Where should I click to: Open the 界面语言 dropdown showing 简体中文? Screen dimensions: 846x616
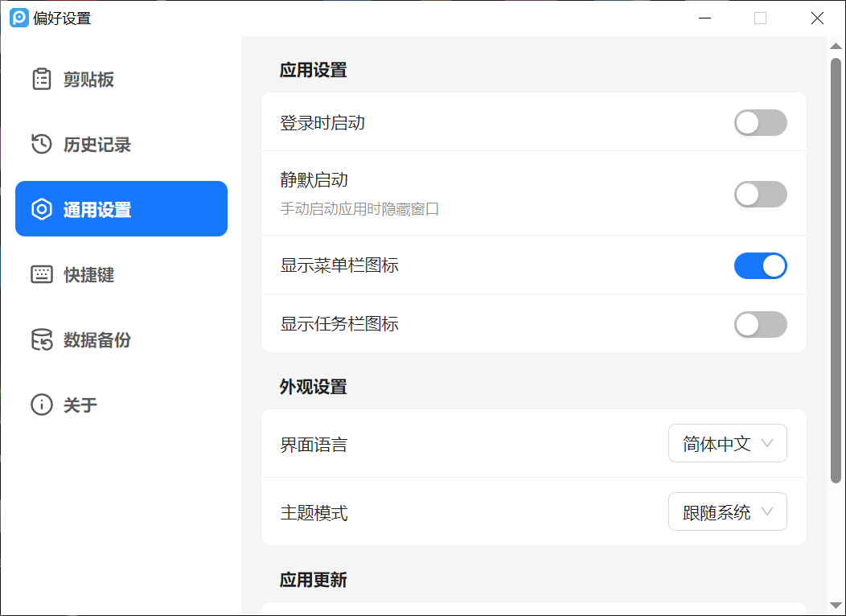click(727, 443)
